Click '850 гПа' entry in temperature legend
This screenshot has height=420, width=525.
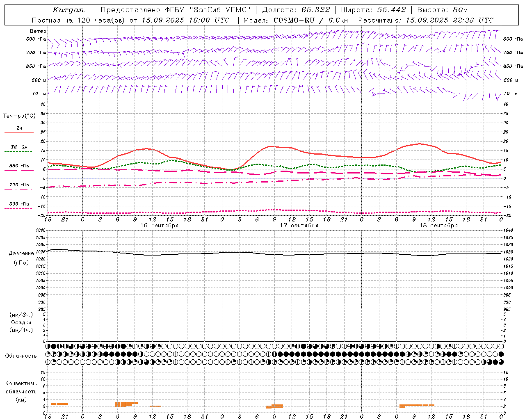coord(19,166)
